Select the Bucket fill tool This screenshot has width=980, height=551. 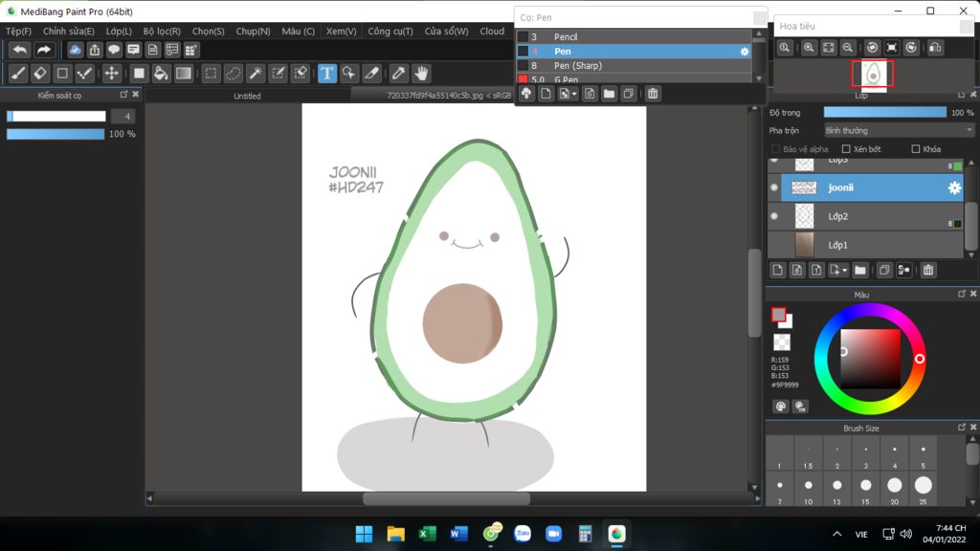coord(161,74)
